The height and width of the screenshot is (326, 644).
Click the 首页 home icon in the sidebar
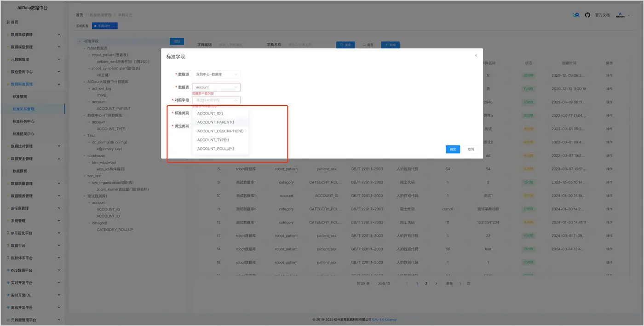(x=8, y=22)
